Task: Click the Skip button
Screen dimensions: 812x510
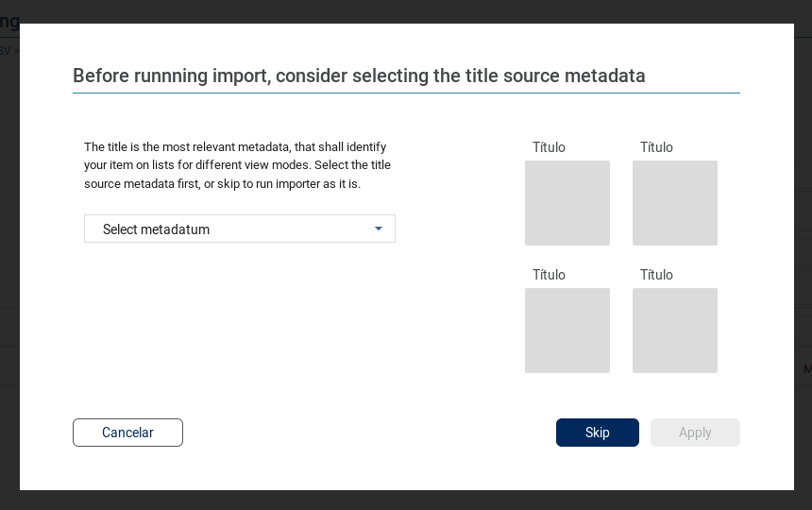Action: tap(597, 433)
